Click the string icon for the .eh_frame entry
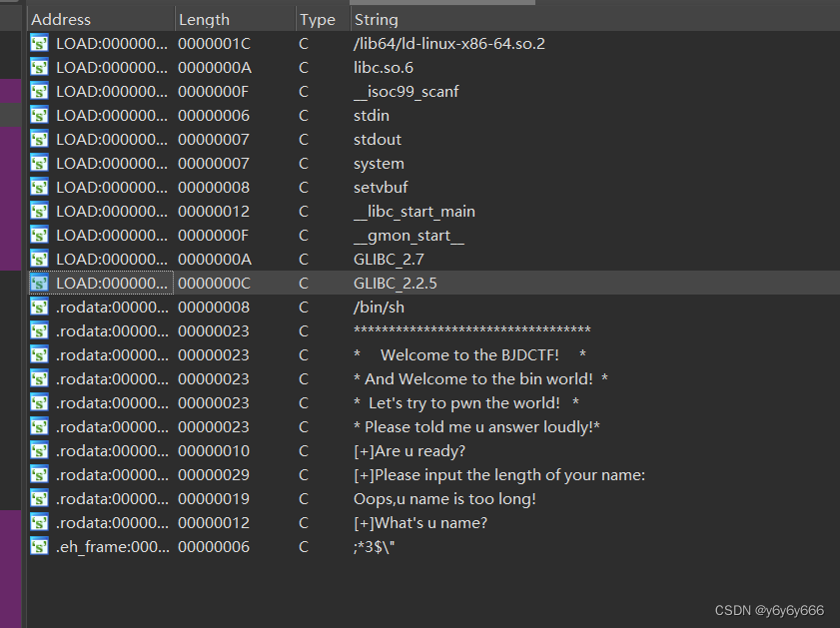The height and width of the screenshot is (628, 840). [38, 546]
